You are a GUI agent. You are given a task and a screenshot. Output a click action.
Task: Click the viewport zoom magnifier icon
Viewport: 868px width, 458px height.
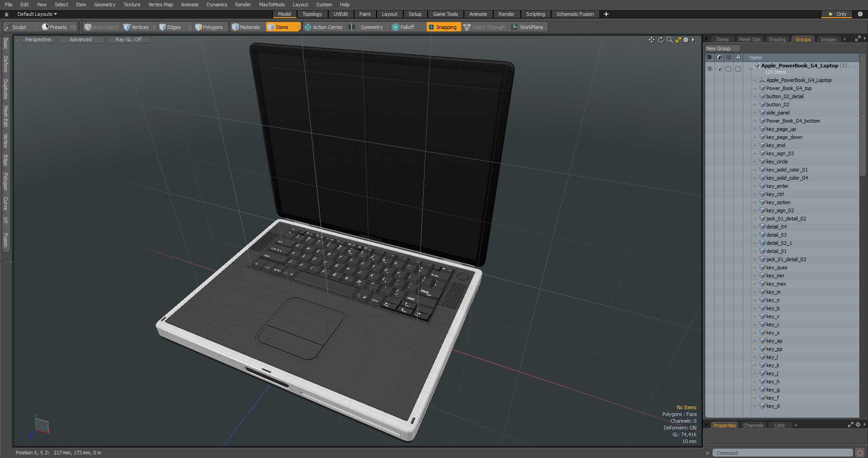tap(670, 40)
